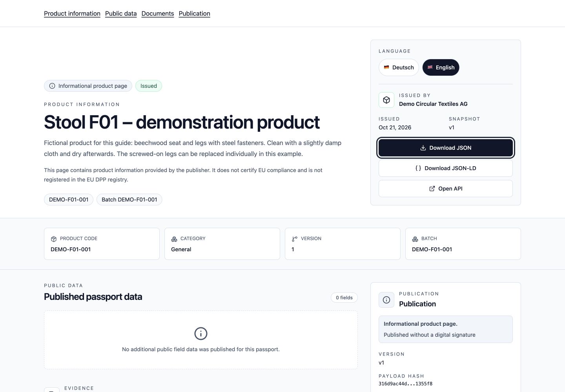This screenshot has height=392, width=565.
Task: Click the 0 fields badge
Action: 344,298
